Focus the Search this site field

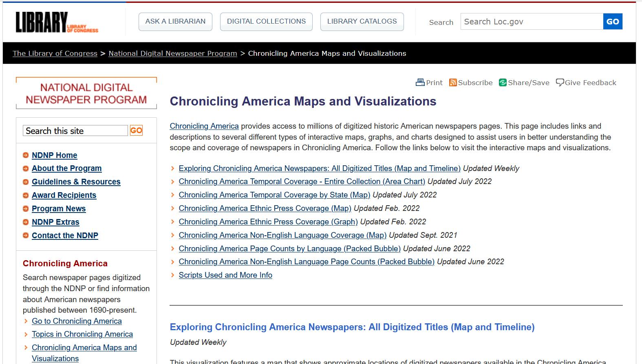(75, 131)
